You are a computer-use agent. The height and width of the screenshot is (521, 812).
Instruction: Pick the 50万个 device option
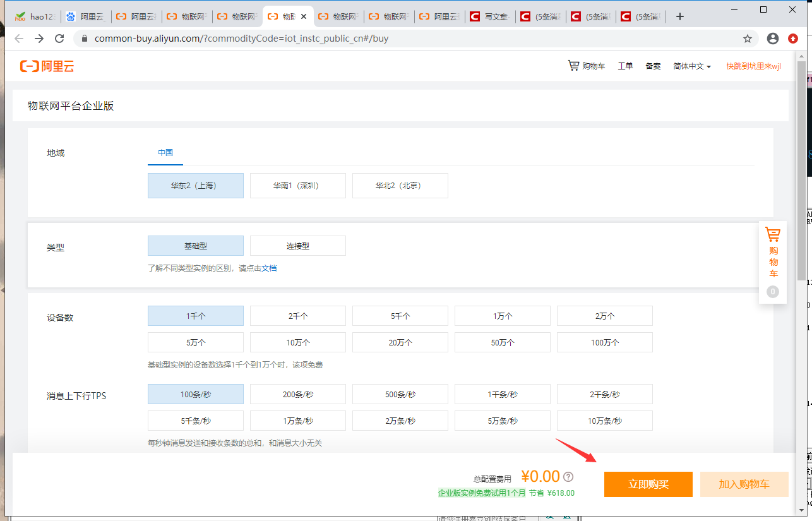click(x=503, y=342)
